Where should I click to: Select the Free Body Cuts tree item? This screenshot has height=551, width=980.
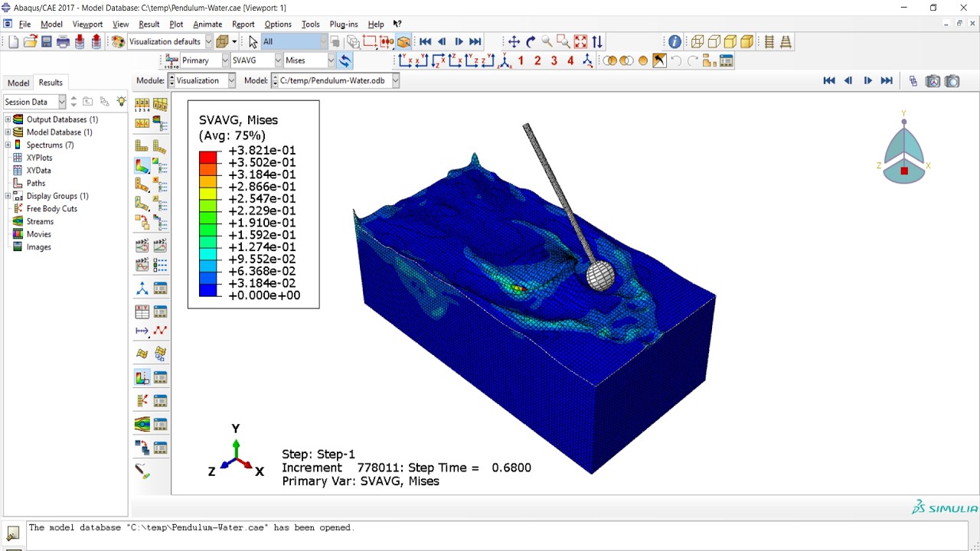click(x=52, y=209)
